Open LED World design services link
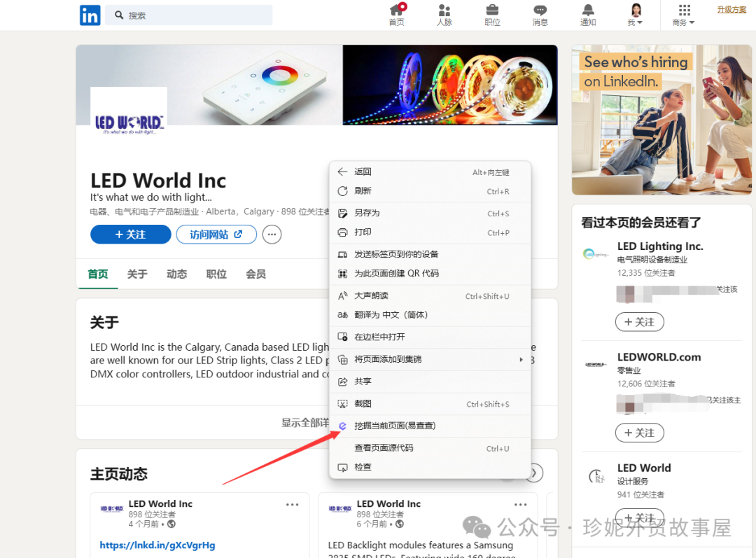Image resolution: width=756 pixels, height=558 pixels. pyautogui.click(x=644, y=468)
